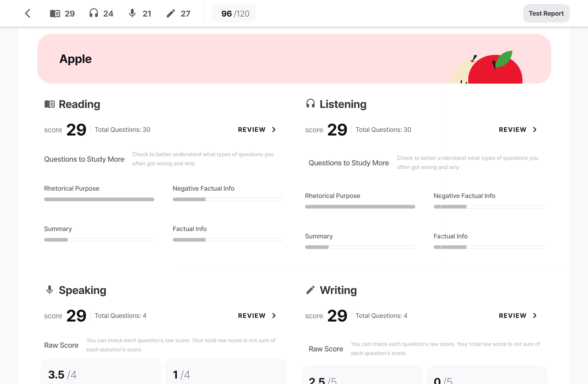The image size is (588, 384).
Task: Click the back arrow in top bar
Action: pyautogui.click(x=28, y=13)
